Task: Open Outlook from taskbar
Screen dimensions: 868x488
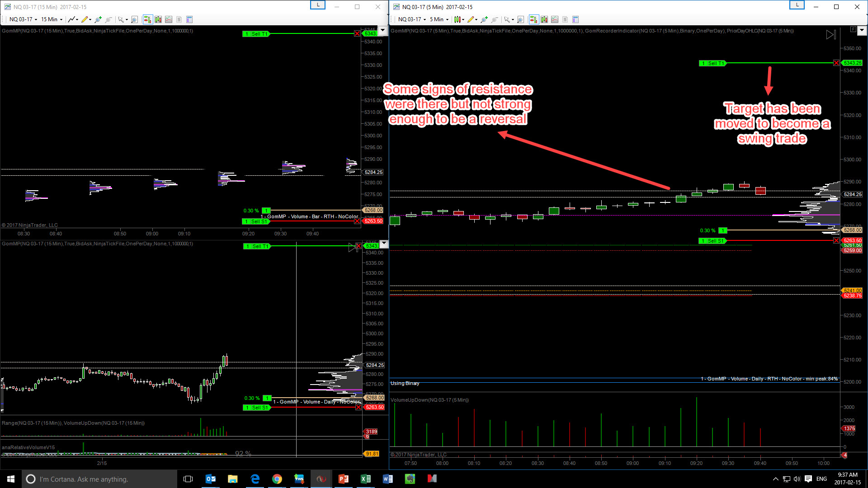Action: [x=211, y=479]
